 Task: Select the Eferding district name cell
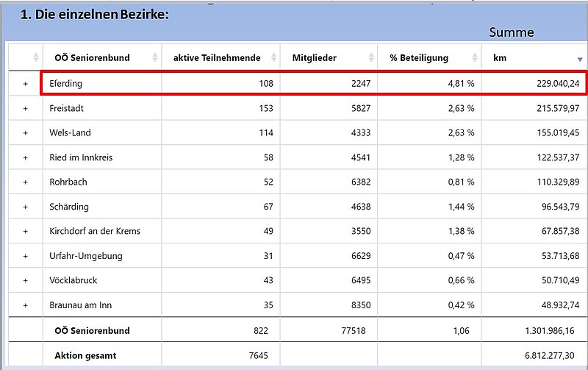pos(66,84)
